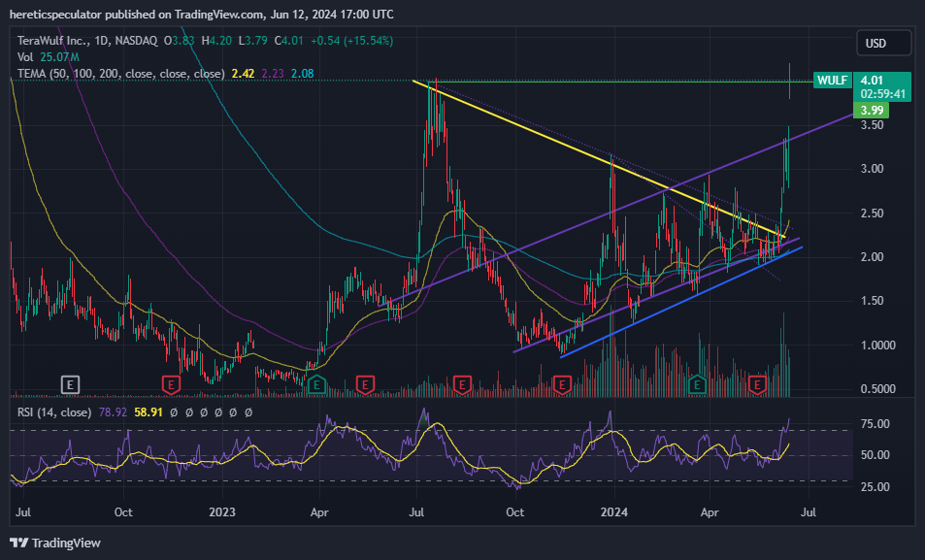Open red earnings marker between Apr and Jul 2024

pyautogui.click(x=757, y=385)
